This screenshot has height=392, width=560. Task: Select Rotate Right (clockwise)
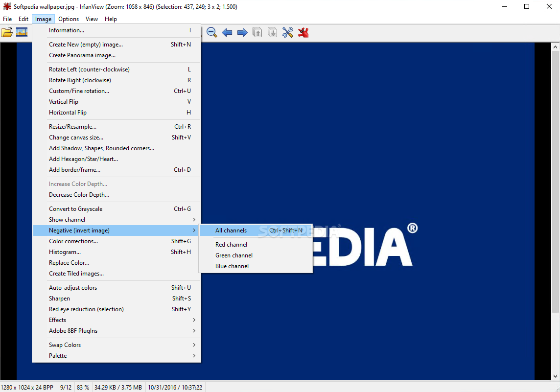click(x=117, y=80)
